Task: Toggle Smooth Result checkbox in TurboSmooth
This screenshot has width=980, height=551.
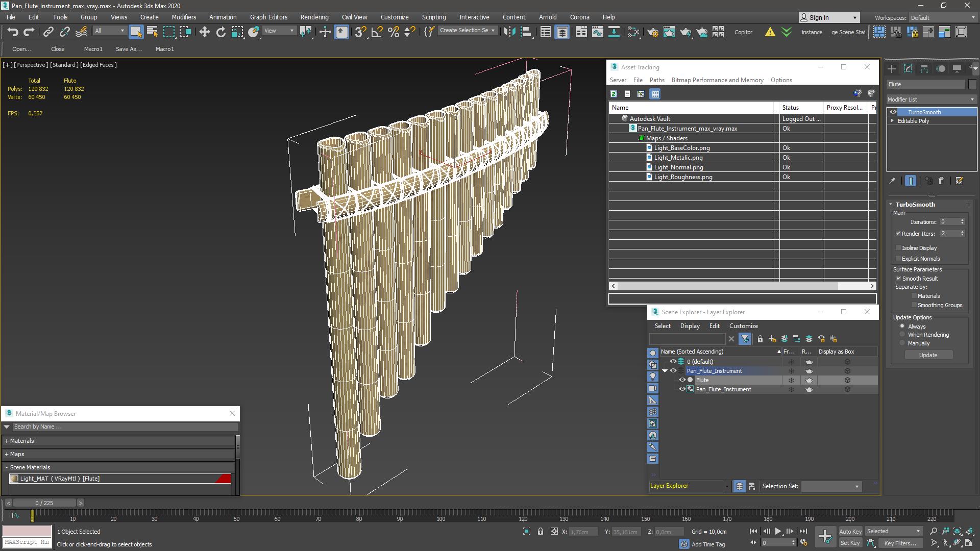Action: 898,278
